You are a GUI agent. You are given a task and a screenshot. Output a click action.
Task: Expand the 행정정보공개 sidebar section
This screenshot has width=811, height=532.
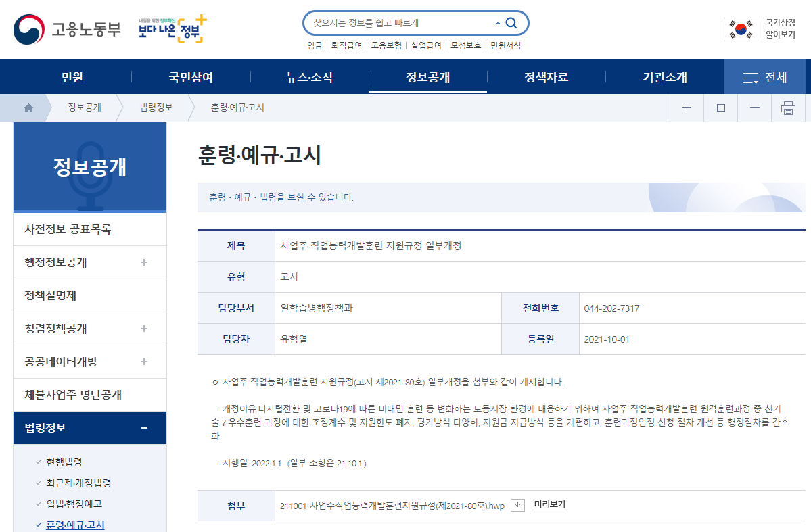point(144,262)
